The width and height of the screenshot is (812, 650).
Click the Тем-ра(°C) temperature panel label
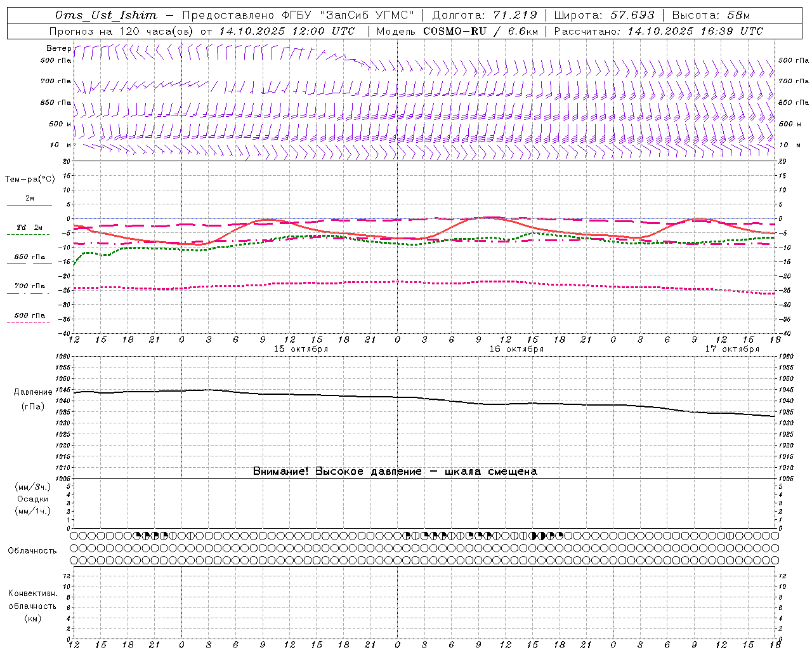coord(30,180)
